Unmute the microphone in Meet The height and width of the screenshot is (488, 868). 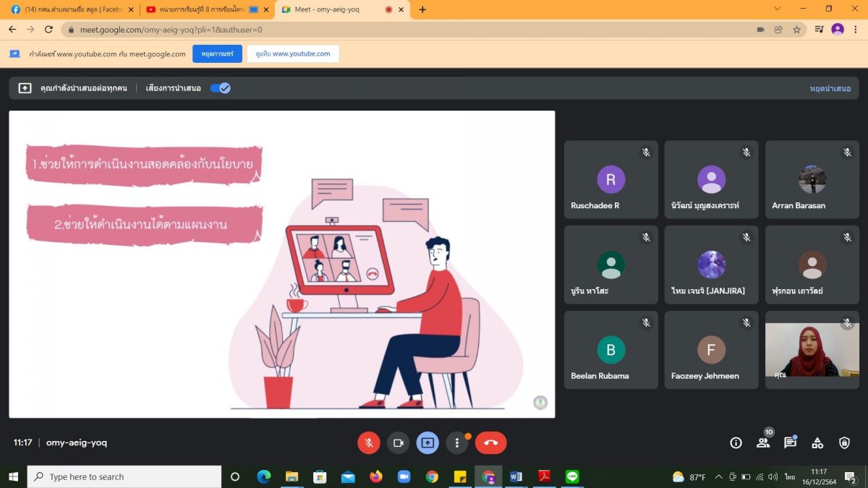pos(369,442)
